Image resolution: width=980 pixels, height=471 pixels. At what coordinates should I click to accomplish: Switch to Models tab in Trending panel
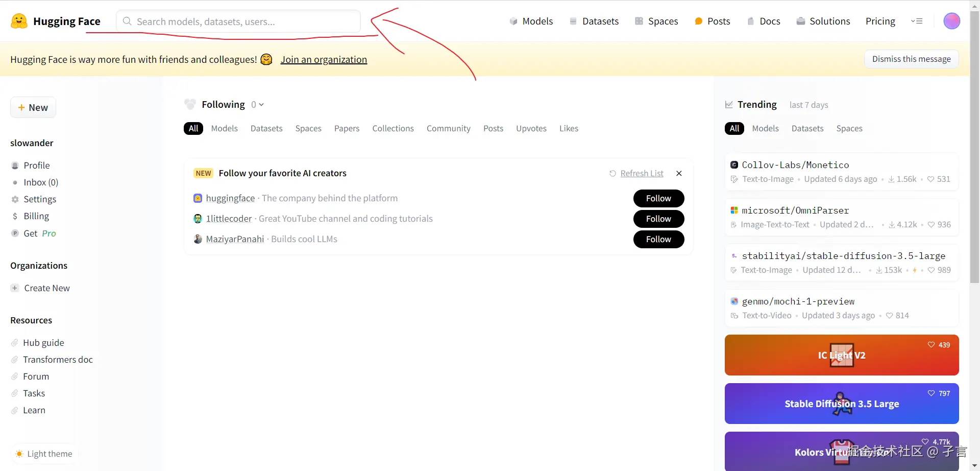tap(766, 128)
